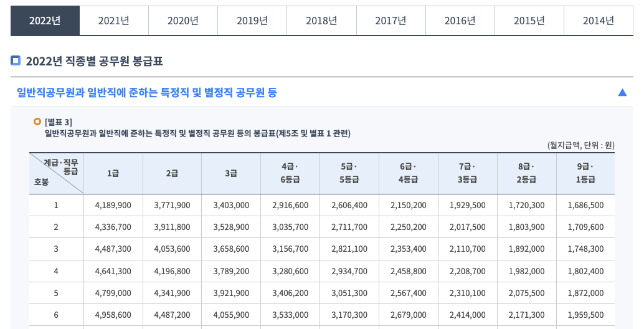Click the 4,336,700 cell
644x329 pixels.
[x=113, y=227]
